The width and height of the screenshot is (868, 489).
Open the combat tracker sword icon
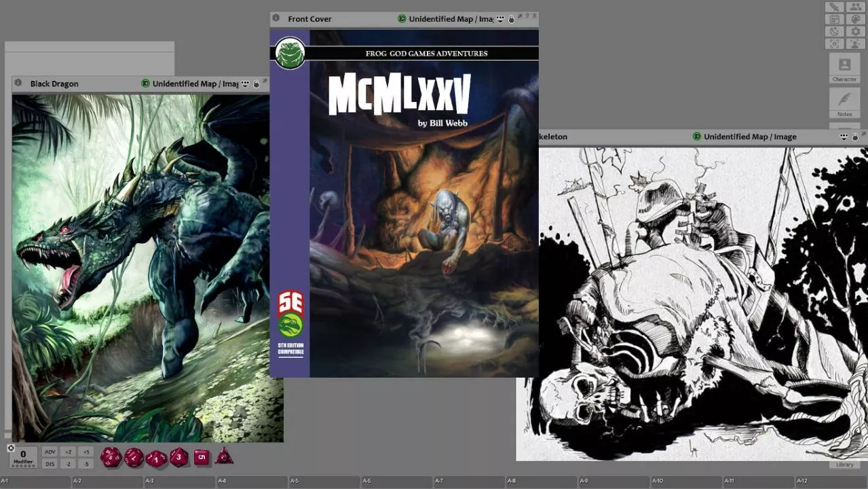click(835, 7)
